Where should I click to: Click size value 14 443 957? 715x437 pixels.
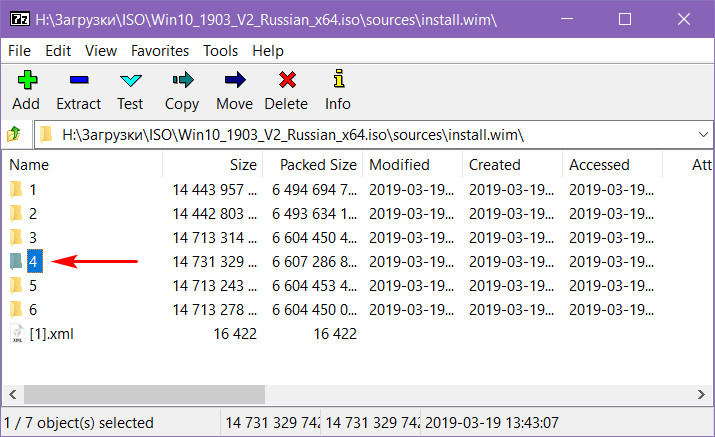(x=214, y=189)
